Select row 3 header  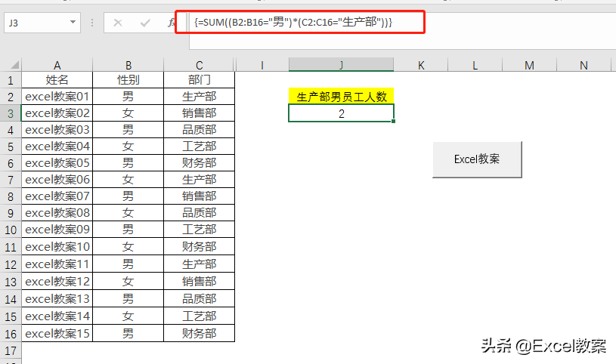[11, 113]
